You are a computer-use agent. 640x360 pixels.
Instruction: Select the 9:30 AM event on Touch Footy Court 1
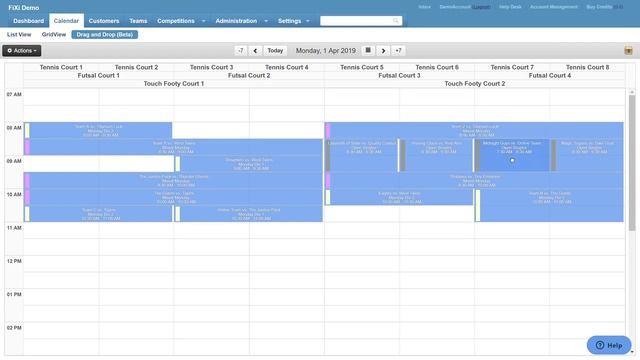point(174,181)
